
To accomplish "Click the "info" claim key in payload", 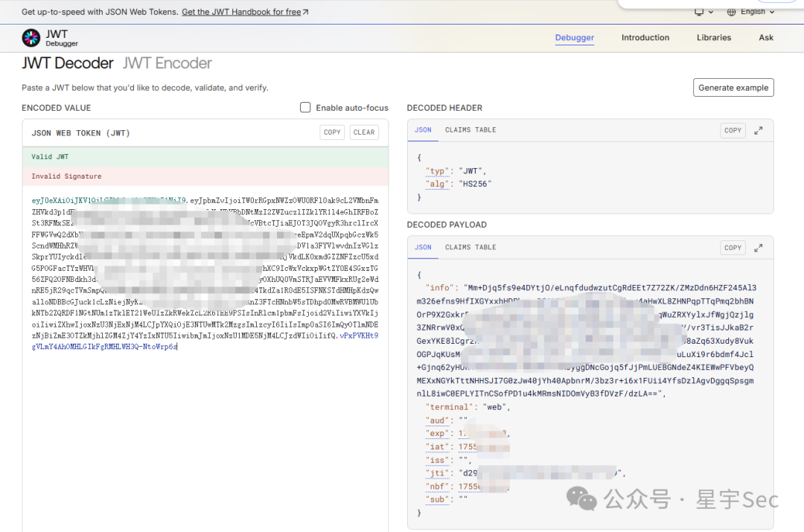I will click(441, 288).
